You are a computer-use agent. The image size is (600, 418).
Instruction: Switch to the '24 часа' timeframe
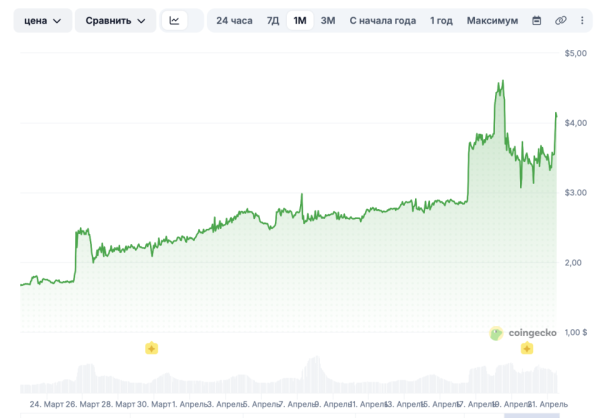coord(234,20)
